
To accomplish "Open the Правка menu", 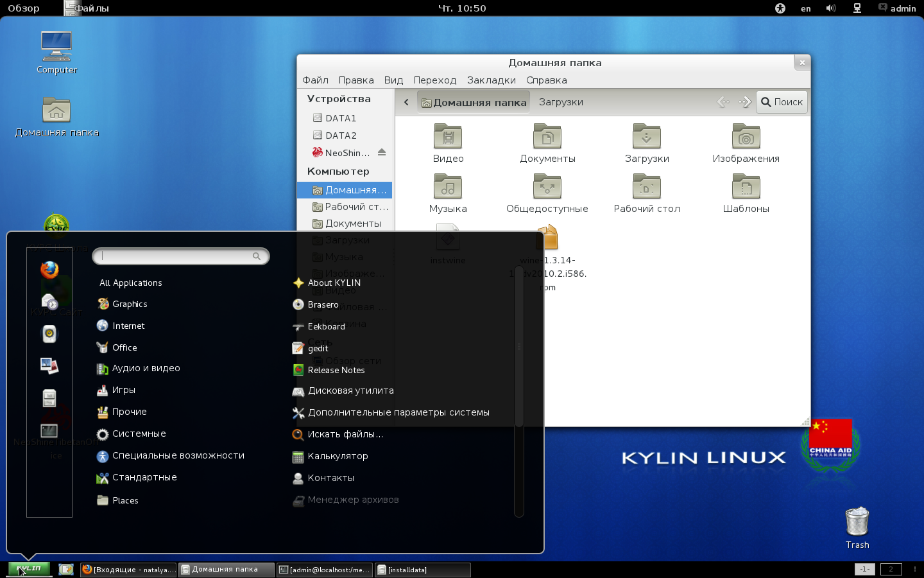I will point(355,80).
